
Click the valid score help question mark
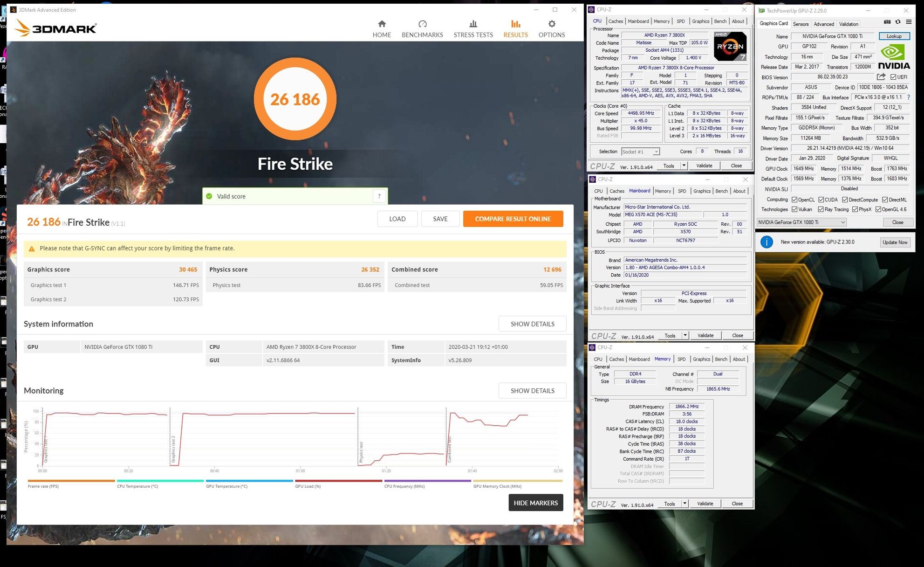pyautogui.click(x=379, y=196)
